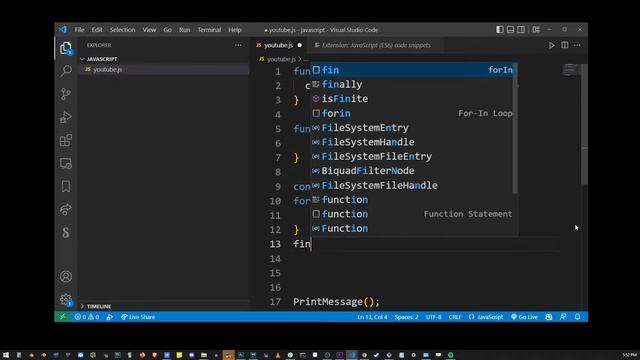Place cursor in PrintMessage(); code line
The image size is (640, 360).
coord(336,302)
